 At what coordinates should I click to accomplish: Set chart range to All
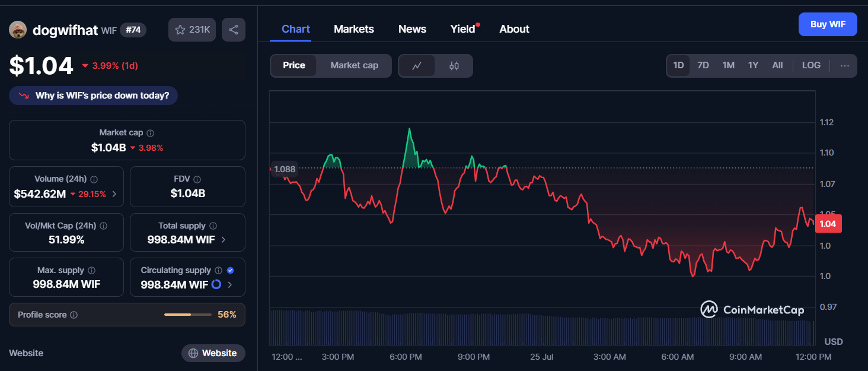pyautogui.click(x=777, y=65)
